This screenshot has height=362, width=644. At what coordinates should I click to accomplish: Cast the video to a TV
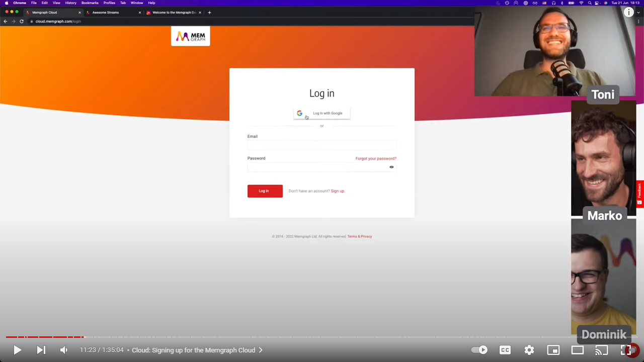(x=602, y=350)
